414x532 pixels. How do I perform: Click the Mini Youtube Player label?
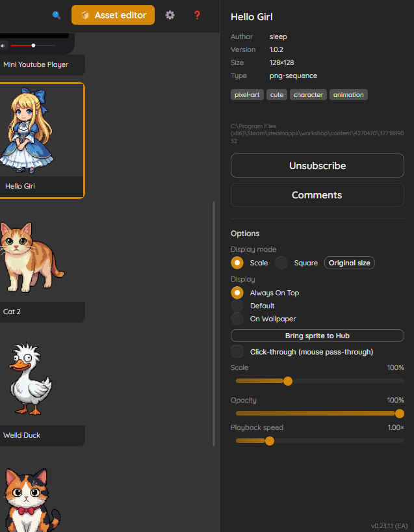click(36, 64)
